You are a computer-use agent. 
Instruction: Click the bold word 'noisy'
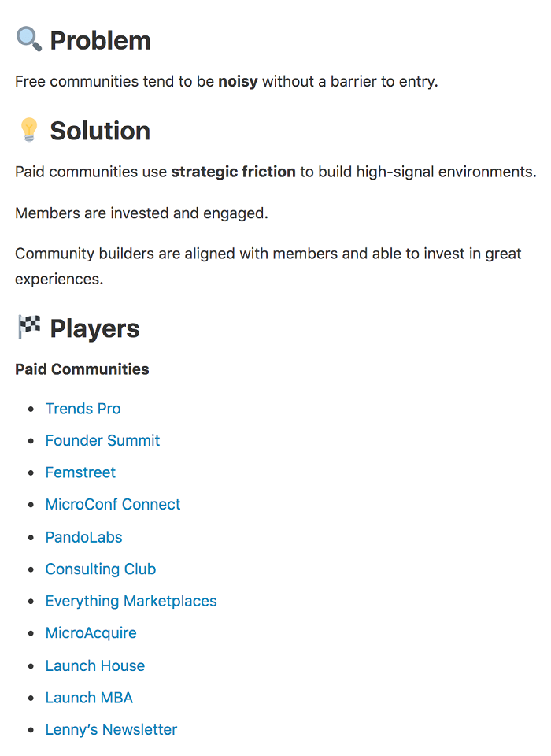[239, 81]
